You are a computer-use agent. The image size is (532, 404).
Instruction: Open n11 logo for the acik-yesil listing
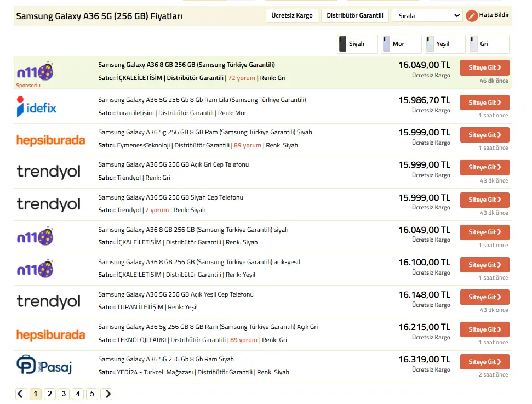click(35, 269)
